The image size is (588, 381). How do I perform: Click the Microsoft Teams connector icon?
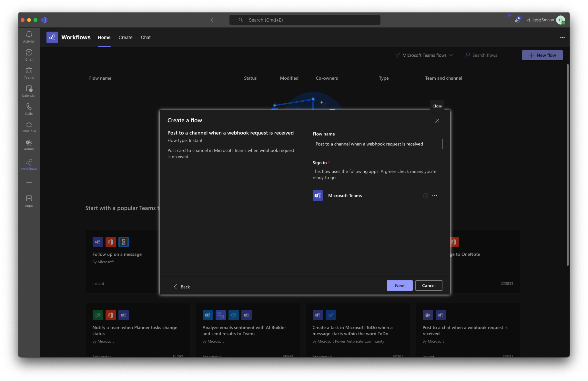(x=318, y=196)
